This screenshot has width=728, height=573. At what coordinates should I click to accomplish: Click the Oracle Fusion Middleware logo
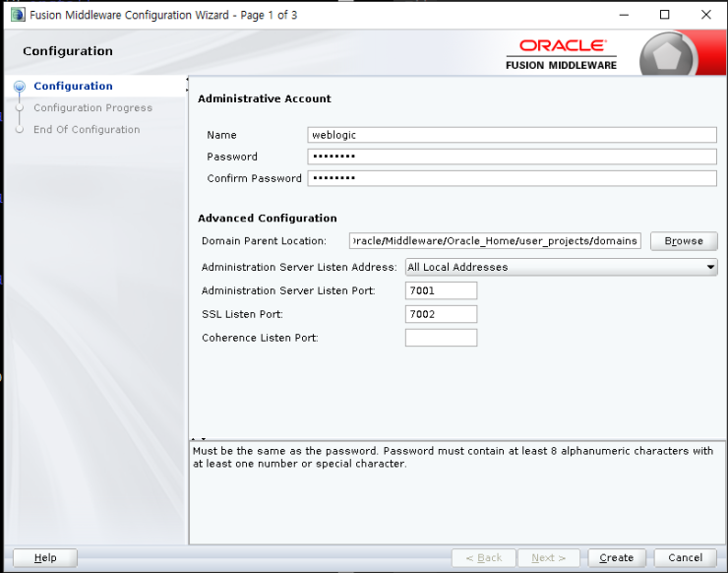tap(562, 55)
